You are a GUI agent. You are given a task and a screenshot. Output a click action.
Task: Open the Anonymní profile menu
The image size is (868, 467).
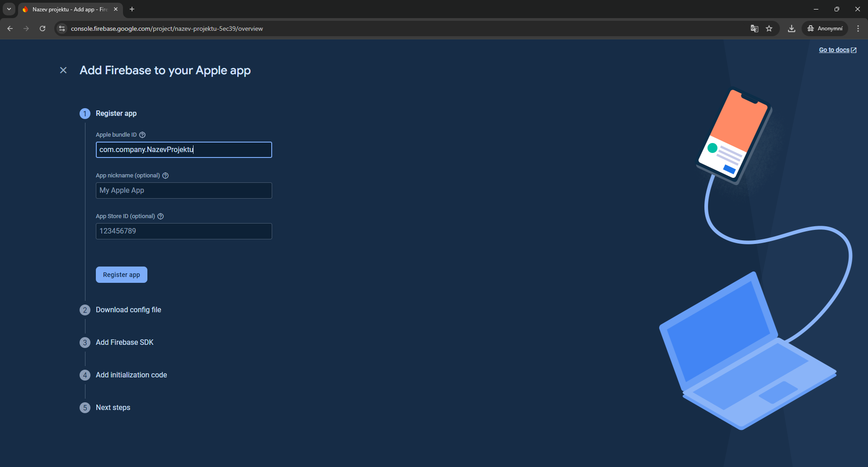[x=825, y=29]
